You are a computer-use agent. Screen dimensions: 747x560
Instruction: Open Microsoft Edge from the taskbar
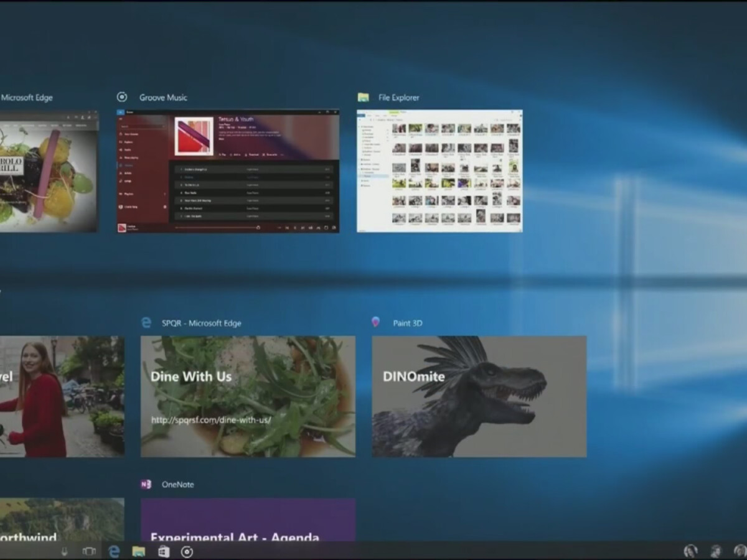(x=114, y=551)
